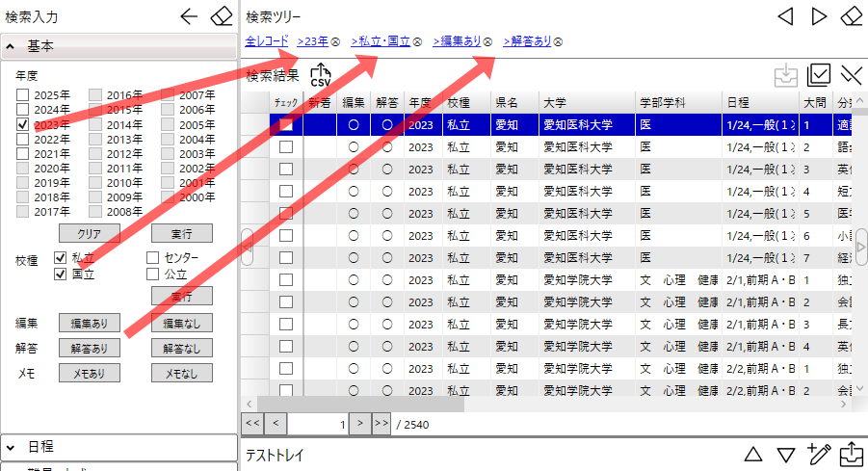Click the crossed-lines deselect icon in 検索結果
The width and height of the screenshot is (868, 471).
click(x=852, y=75)
